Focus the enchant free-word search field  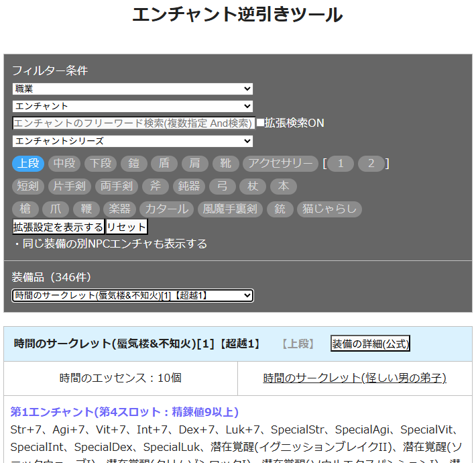point(133,123)
